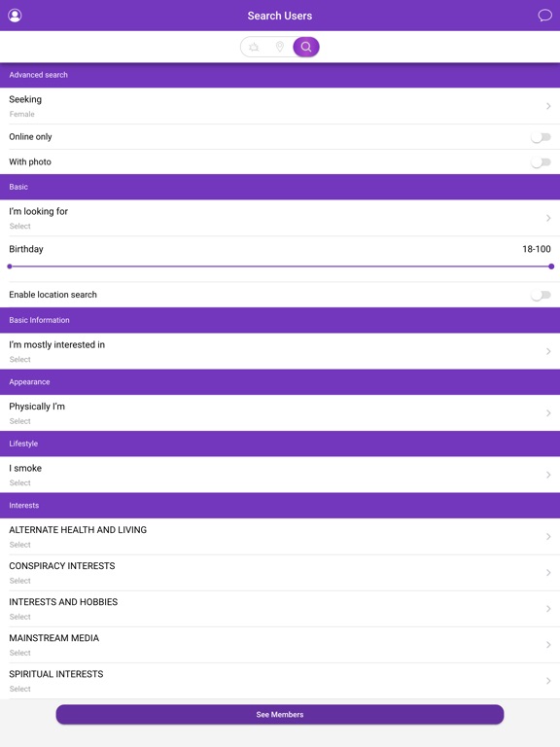Open ALTERNATE HEALTH AND LIVING interests
The width and height of the screenshot is (560, 747).
(x=280, y=537)
